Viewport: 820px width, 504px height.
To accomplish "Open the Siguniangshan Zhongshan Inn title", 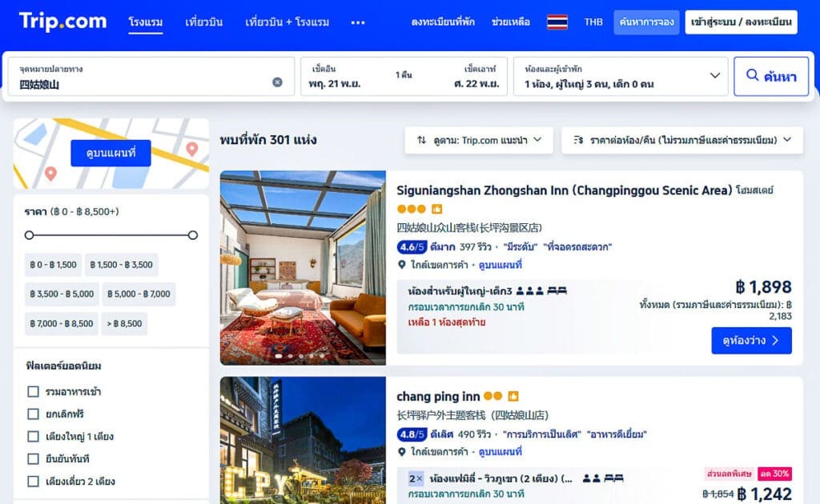I will click(x=565, y=190).
